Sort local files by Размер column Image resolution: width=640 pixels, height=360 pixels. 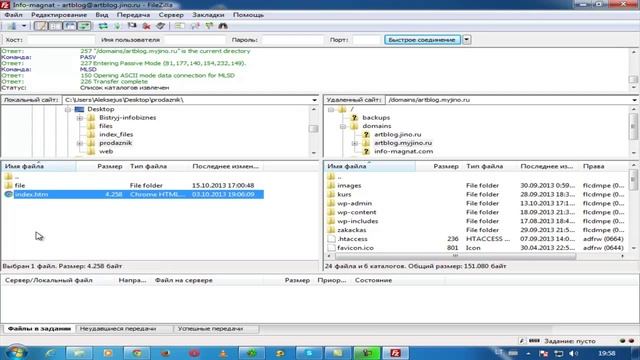[x=109, y=167]
